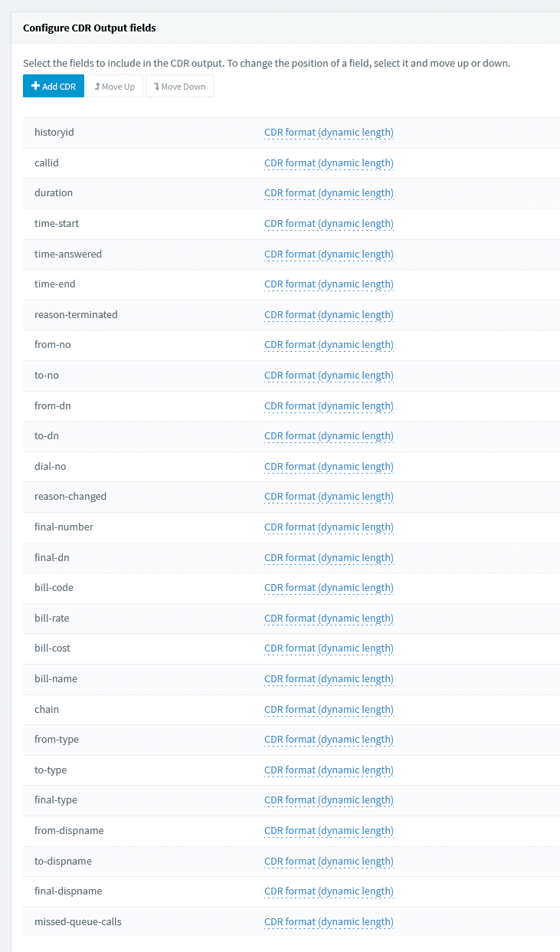560x952 pixels.
Task: Edit CDR format for missed-queue-calls
Action: coord(329,922)
